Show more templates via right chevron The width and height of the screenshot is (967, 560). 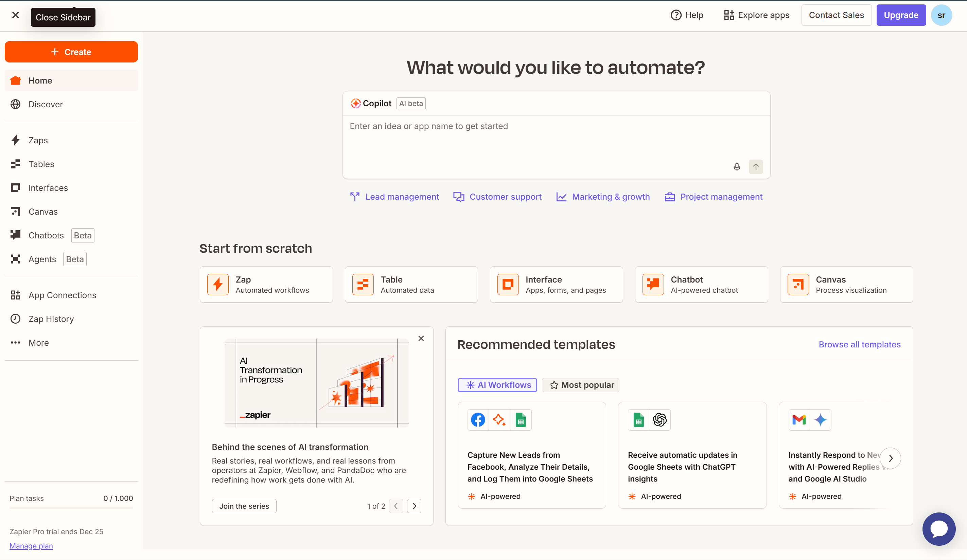[892, 458]
